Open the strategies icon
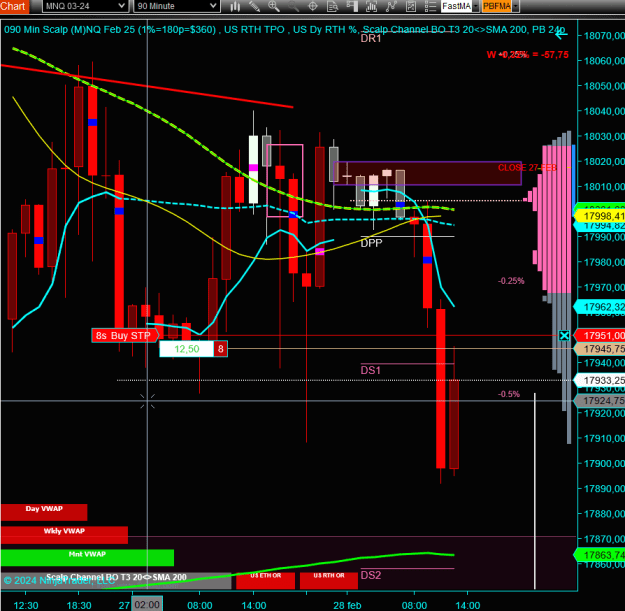Screen dimensions: 625x611 [x=411, y=6]
